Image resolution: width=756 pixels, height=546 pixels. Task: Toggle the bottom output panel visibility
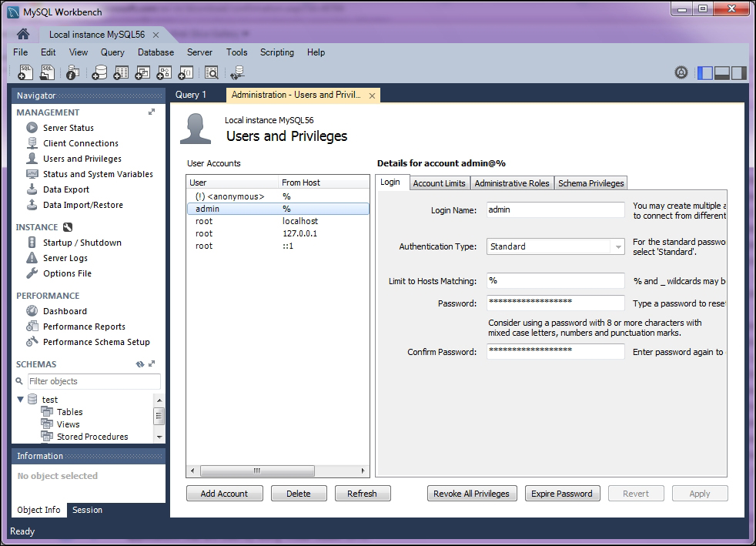click(722, 73)
